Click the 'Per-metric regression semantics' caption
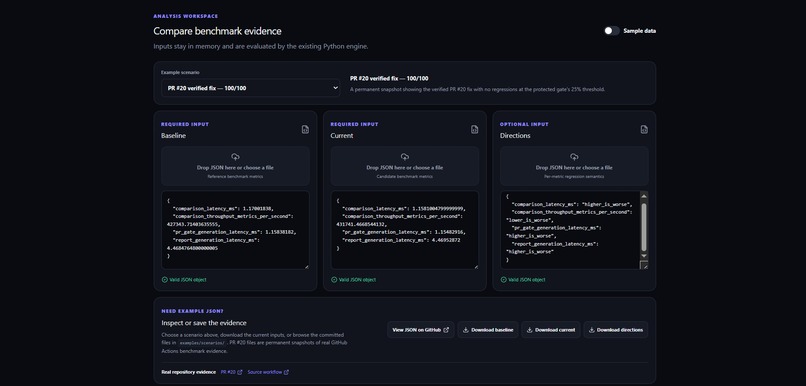The image size is (806, 386). [574, 176]
